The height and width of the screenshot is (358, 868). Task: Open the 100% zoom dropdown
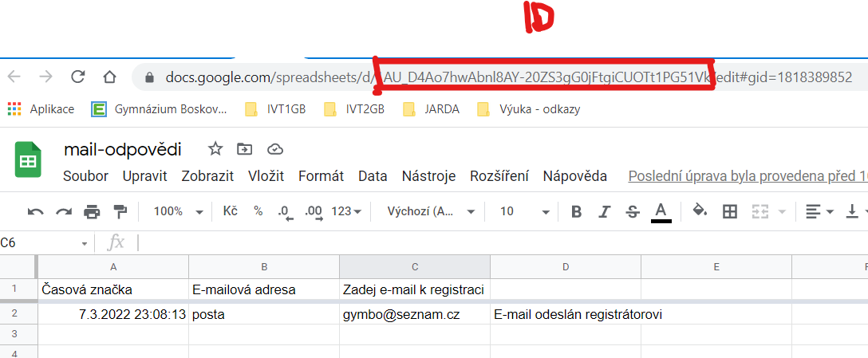[x=178, y=211]
